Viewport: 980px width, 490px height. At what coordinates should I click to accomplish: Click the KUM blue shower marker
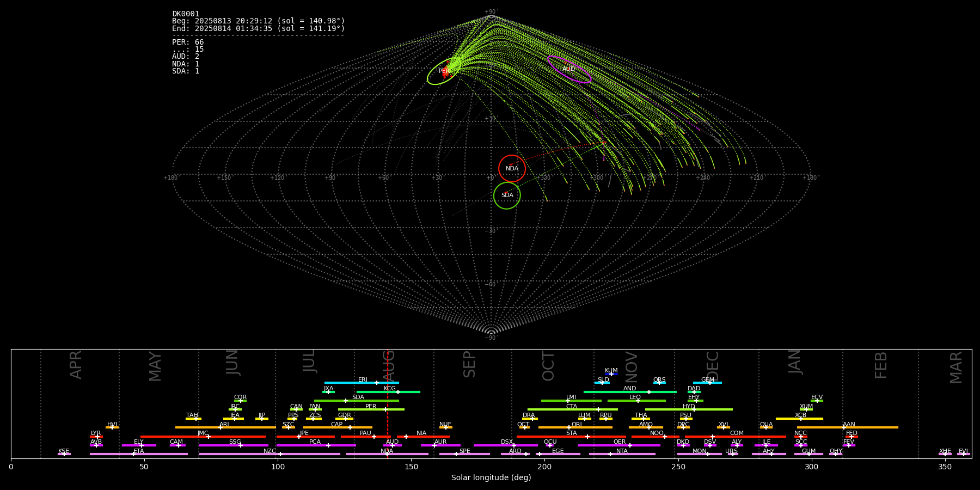(611, 374)
